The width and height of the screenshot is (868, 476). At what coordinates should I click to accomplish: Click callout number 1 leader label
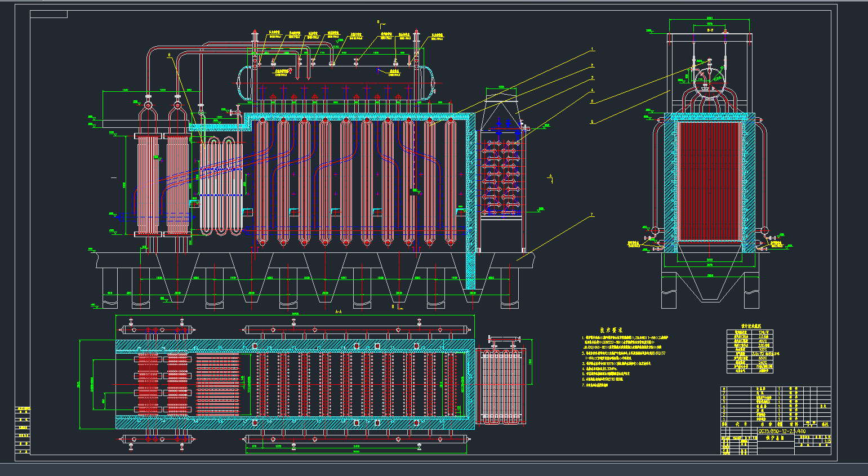(592, 50)
